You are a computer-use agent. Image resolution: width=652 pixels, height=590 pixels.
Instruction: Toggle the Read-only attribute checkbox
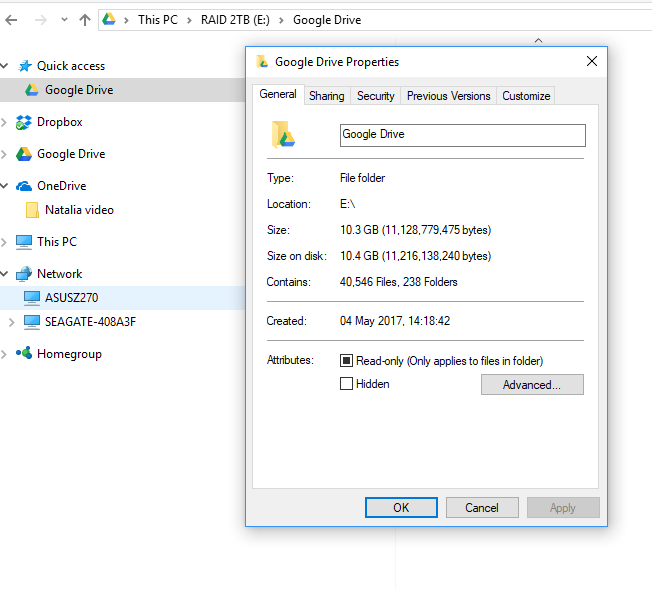(x=346, y=360)
